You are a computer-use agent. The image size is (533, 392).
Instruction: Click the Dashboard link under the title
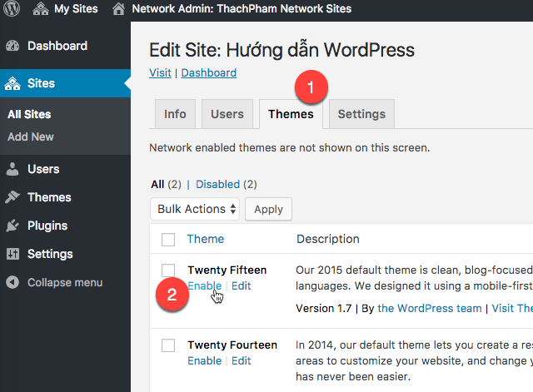click(x=209, y=72)
